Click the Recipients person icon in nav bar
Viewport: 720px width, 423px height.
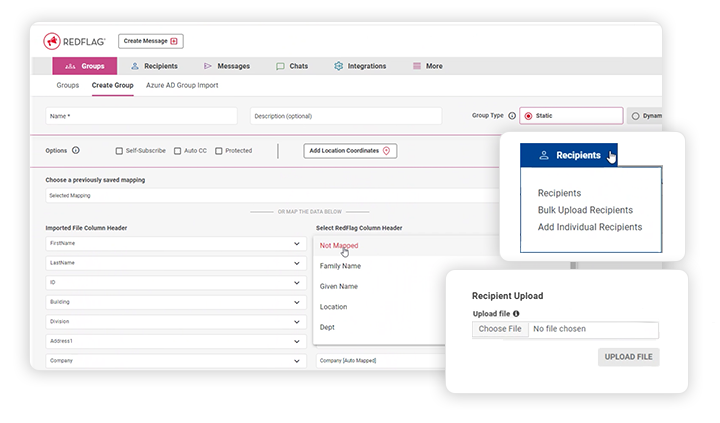coord(135,66)
